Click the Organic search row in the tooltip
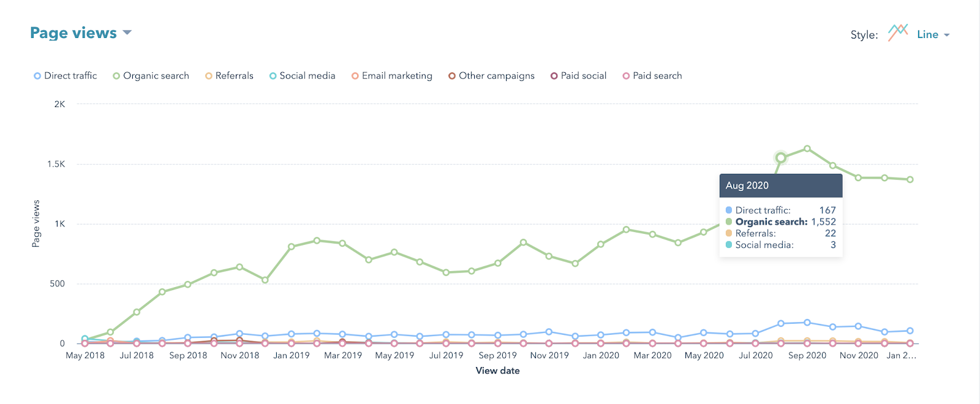Screen dimensions: 980x404 [780, 222]
